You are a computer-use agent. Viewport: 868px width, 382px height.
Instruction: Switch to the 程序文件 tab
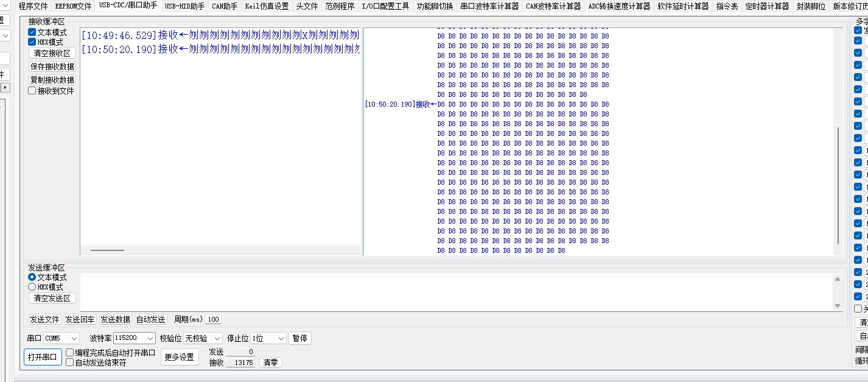(33, 7)
